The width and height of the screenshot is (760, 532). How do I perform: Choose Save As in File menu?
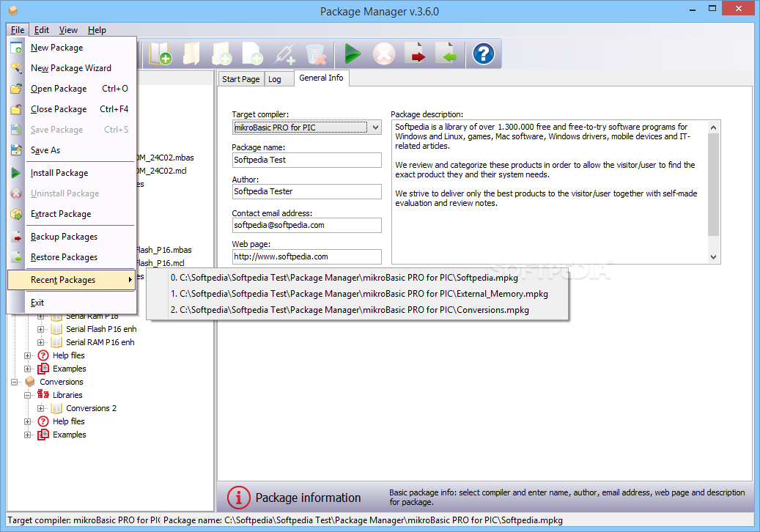click(x=72, y=150)
